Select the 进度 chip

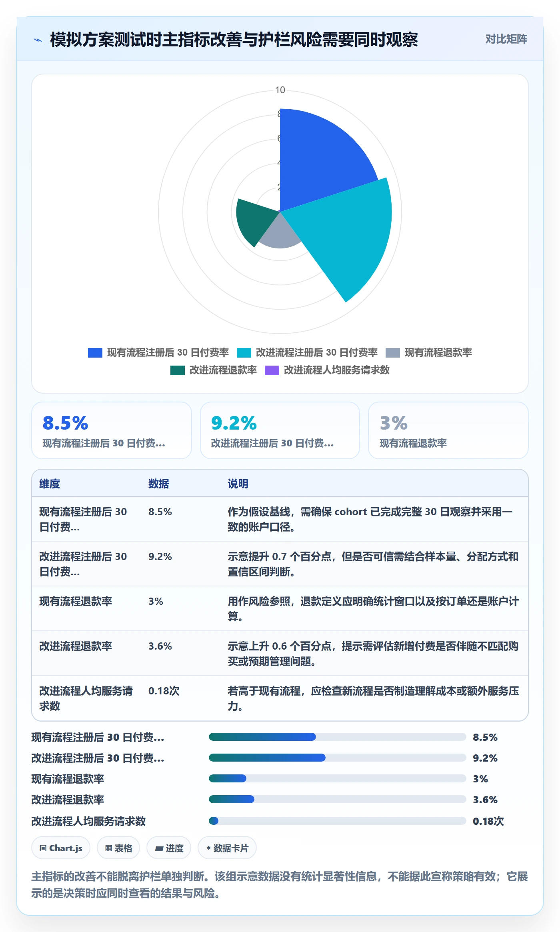point(169,848)
